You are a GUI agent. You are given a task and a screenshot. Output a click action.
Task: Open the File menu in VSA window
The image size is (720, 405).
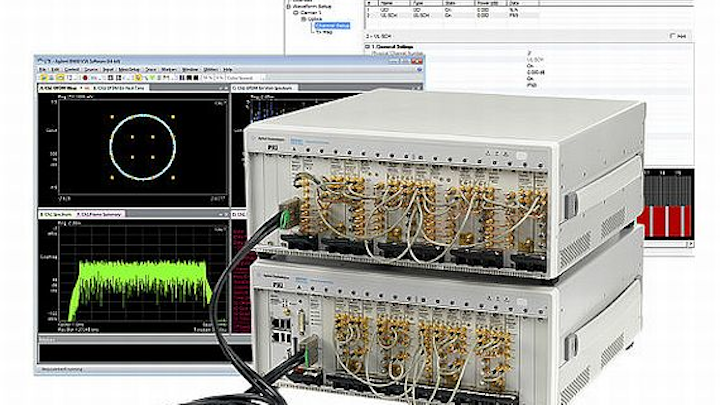point(42,69)
